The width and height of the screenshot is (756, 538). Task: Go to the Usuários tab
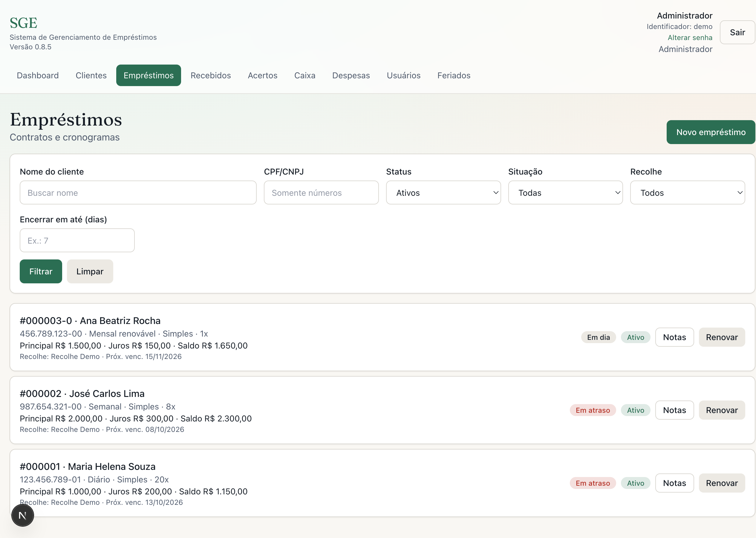(x=404, y=76)
